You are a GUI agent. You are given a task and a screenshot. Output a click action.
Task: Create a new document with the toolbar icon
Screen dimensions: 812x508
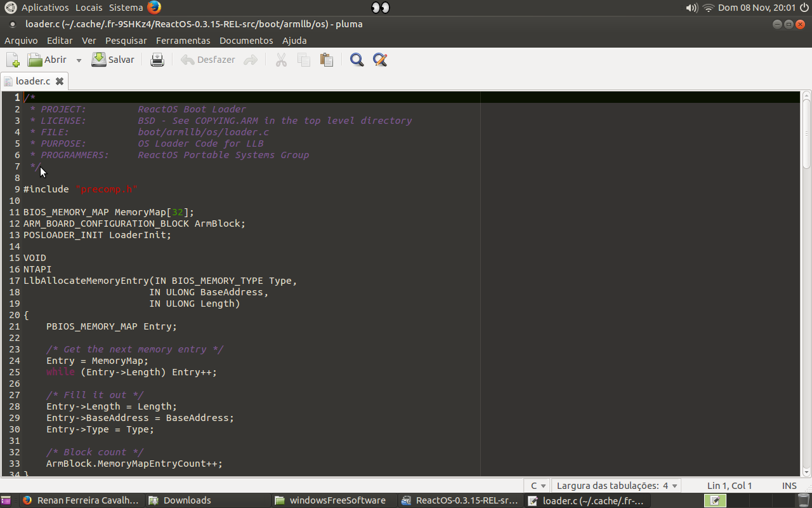coord(13,60)
